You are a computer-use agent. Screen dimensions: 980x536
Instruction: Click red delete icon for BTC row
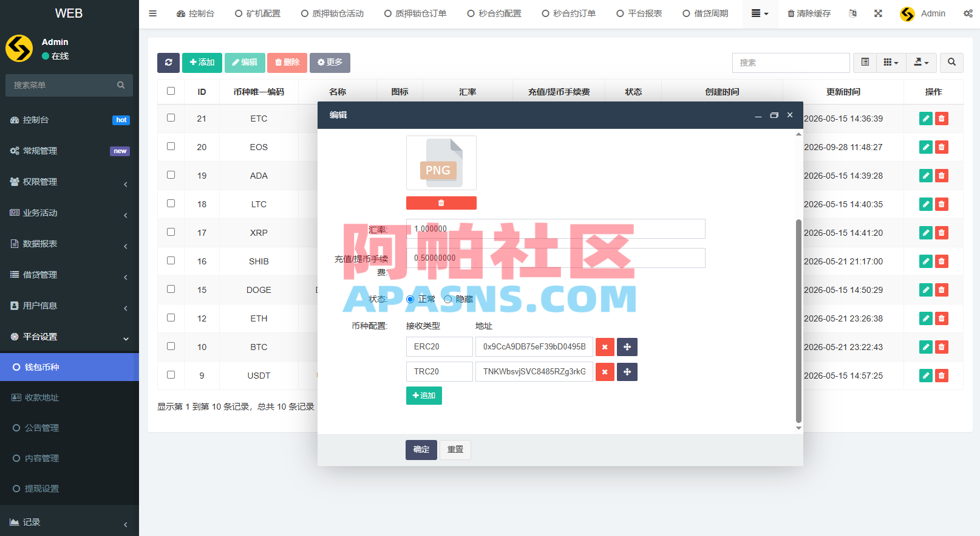point(942,347)
